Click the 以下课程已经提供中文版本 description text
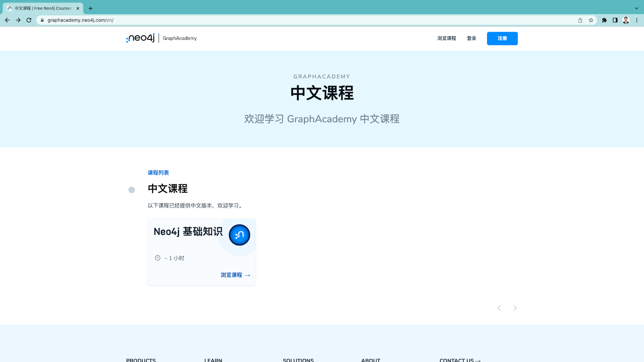The width and height of the screenshot is (644, 362). coord(196,206)
